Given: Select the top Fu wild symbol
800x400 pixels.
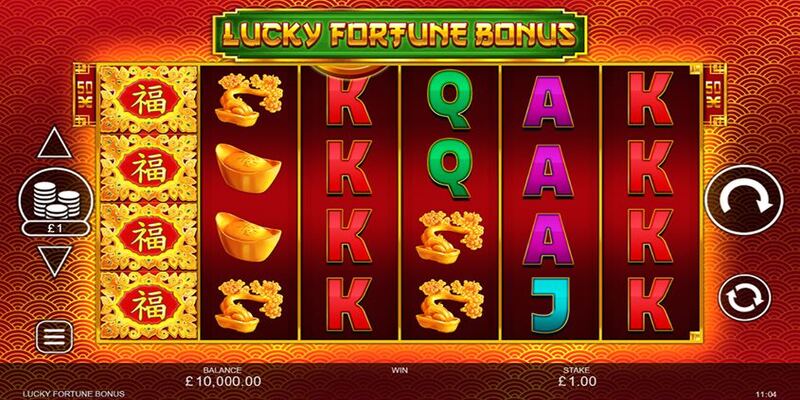Looking at the screenshot, I should tap(148, 100).
